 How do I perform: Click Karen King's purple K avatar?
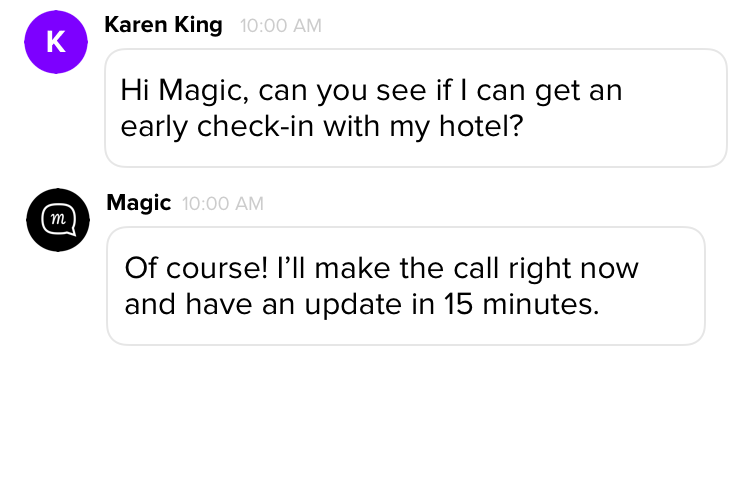56,42
